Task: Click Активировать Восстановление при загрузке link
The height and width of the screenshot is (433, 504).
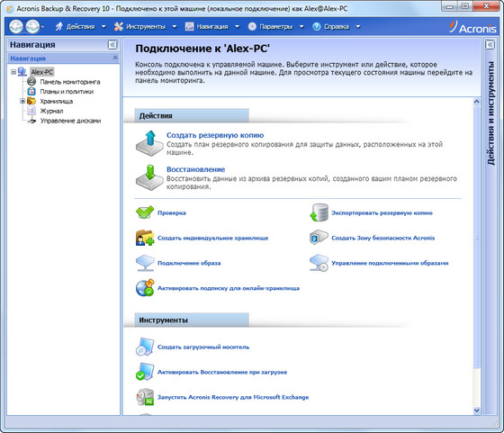Action: click(x=222, y=372)
